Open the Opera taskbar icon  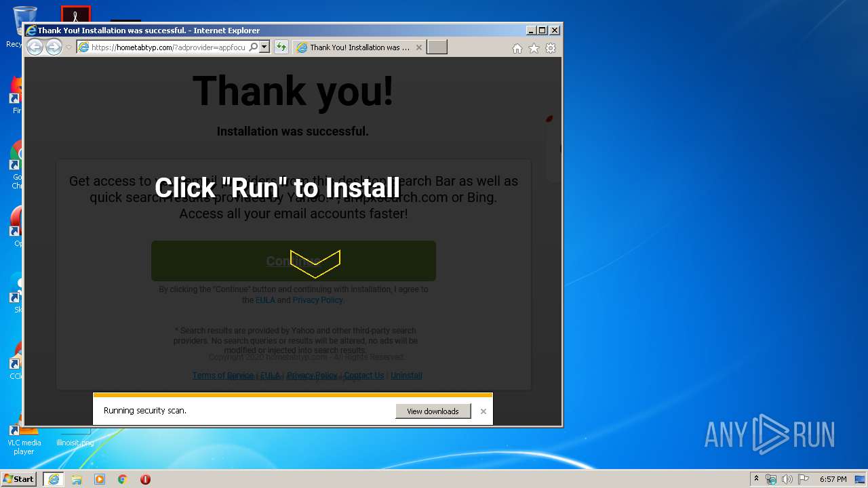click(145, 479)
